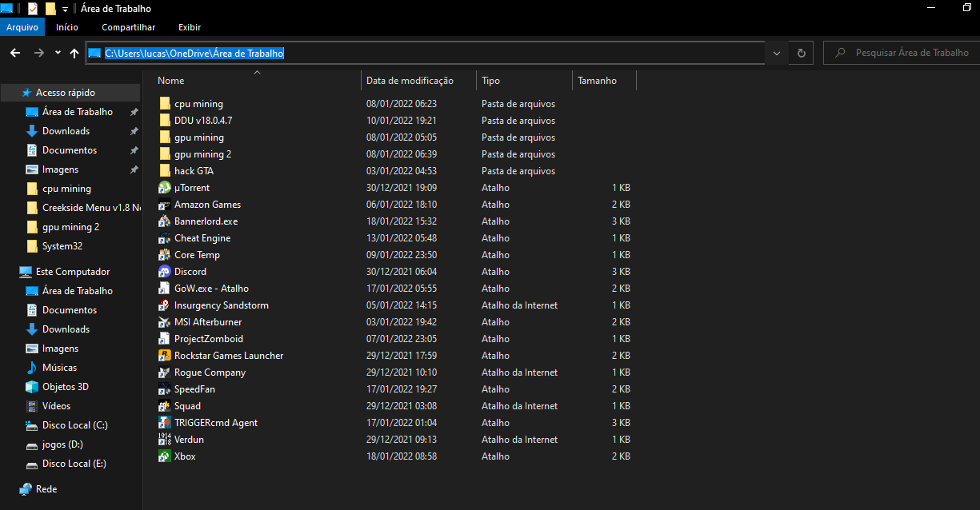Open the Disco Local (E:) drive
The width and height of the screenshot is (980, 510).
[74, 464]
